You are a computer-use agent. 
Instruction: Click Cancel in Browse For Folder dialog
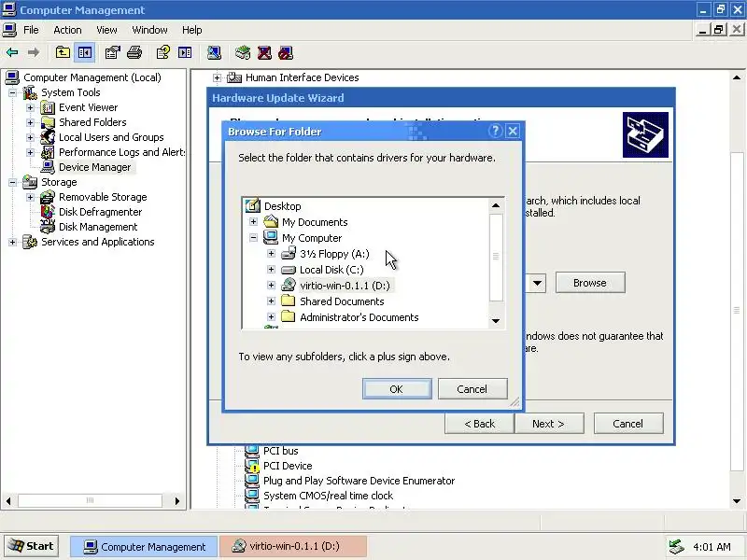[x=472, y=389]
